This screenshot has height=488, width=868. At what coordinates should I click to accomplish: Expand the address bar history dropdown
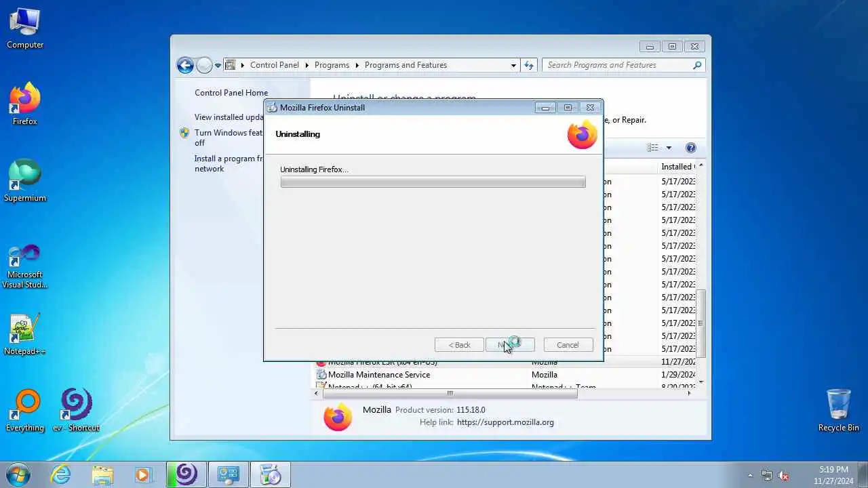(513, 65)
